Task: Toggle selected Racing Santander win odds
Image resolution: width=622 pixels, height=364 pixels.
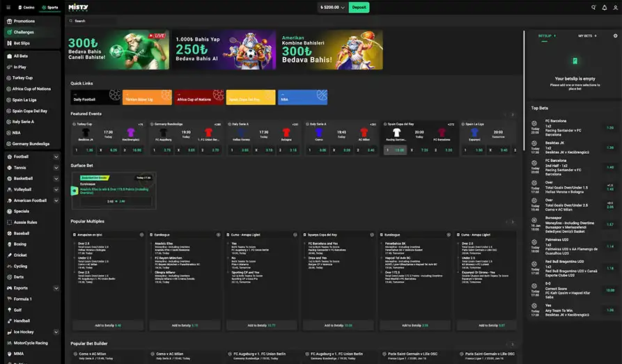Action: click(x=395, y=150)
